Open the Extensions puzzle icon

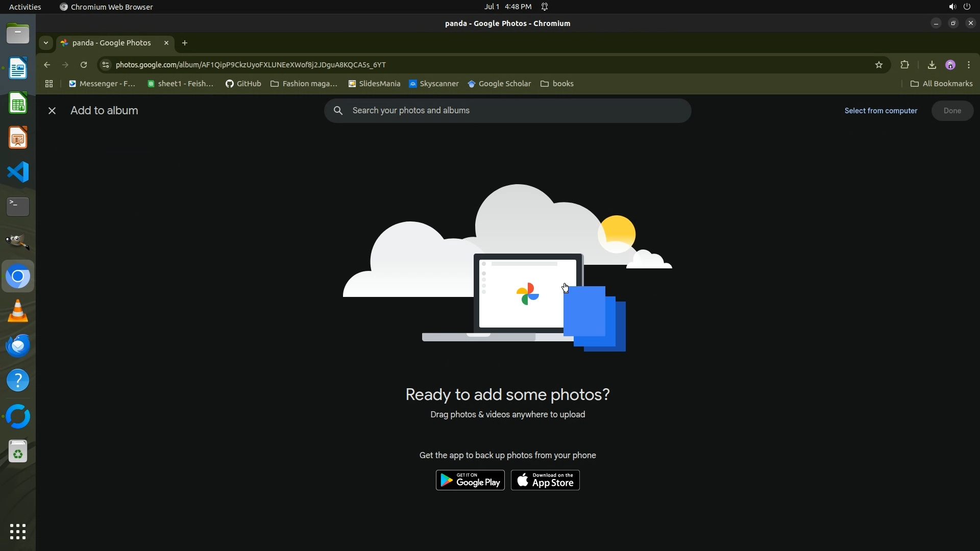pyautogui.click(x=904, y=65)
